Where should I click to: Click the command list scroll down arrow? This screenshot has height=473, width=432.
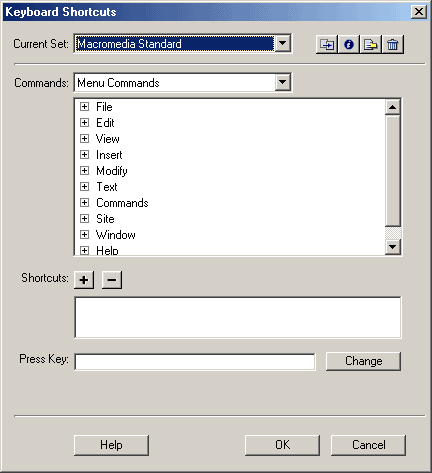pyautogui.click(x=393, y=247)
